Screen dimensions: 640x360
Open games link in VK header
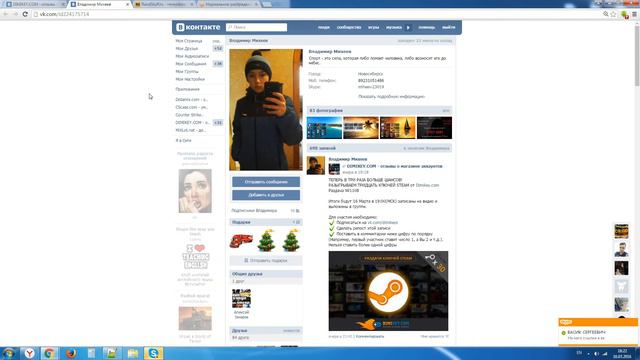pyautogui.click(x=373, y=27)
